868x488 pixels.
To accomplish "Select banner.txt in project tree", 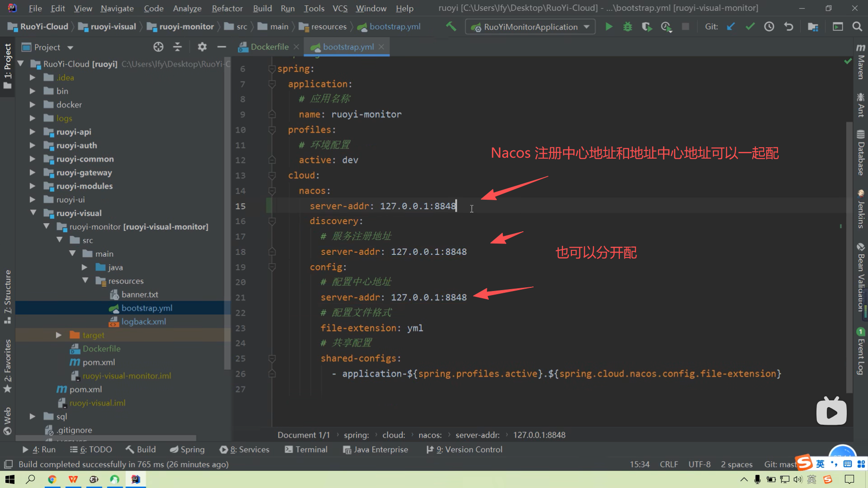I will pos(140,294).
